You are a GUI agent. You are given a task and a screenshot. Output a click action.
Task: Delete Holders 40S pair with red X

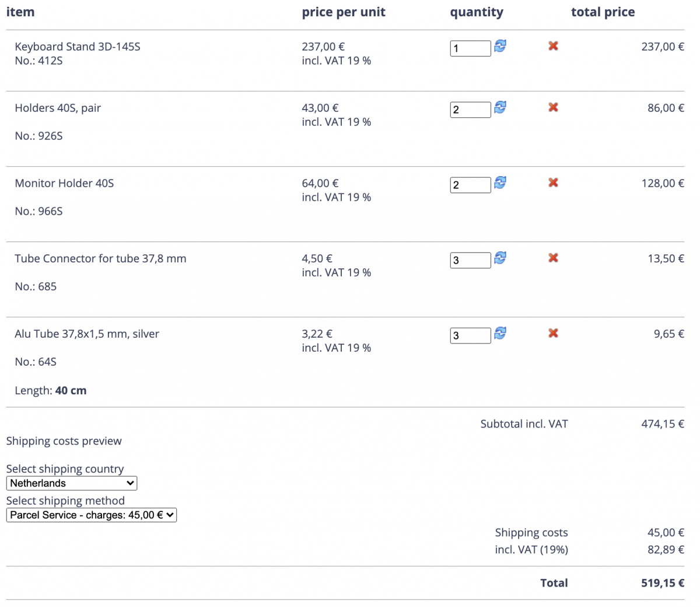[x=554, y=107]
